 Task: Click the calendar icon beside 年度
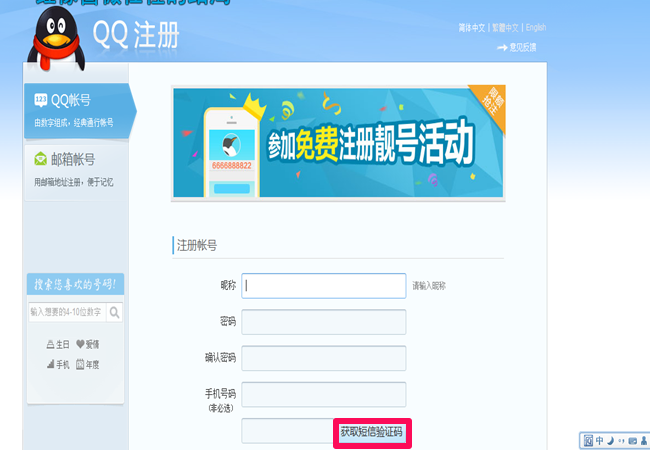tap(80, 364)
